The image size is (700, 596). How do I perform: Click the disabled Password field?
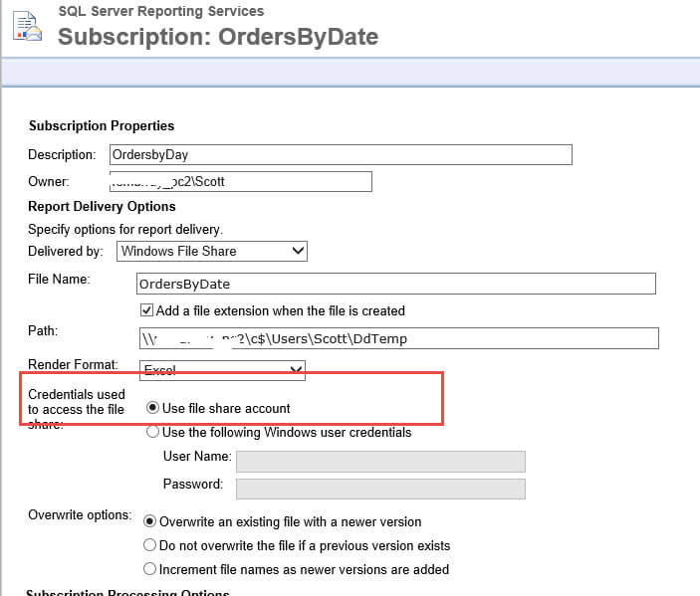pos(380,489)
